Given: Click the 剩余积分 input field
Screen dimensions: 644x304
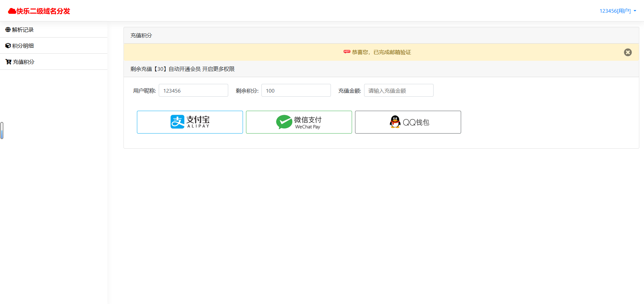Looking at the screenshot, I should tap(296, 90).
